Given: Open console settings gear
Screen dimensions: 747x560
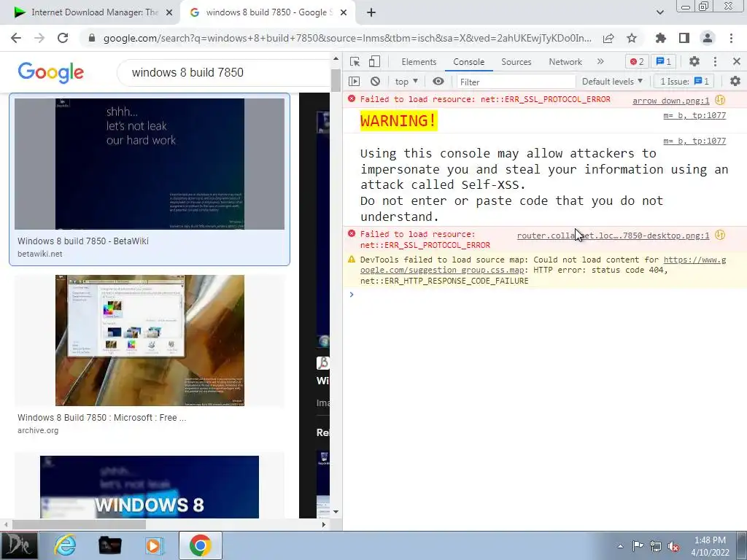Looking at the screenshot, I should tap(735, 82).
